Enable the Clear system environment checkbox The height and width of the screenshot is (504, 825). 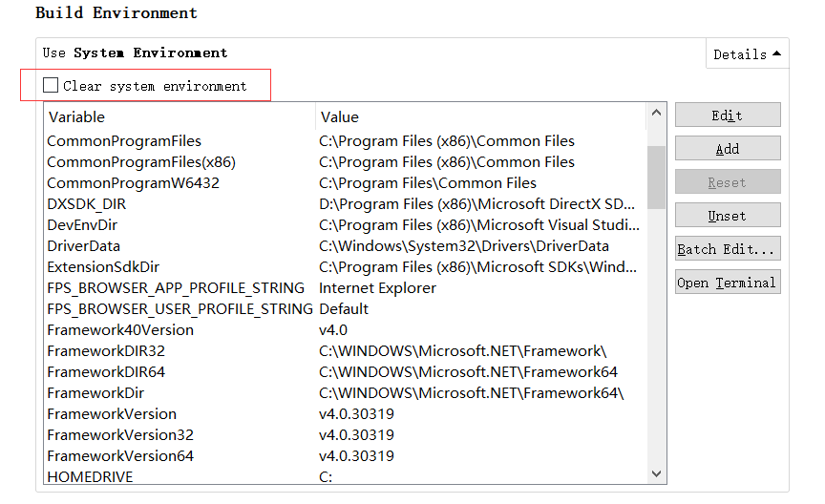tap(51, 85)
